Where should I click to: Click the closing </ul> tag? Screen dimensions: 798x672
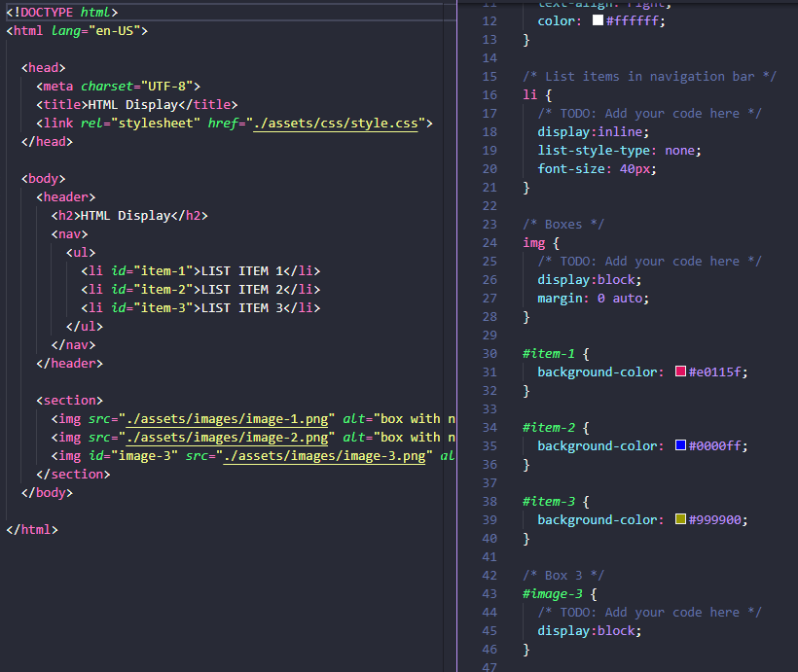85,327
